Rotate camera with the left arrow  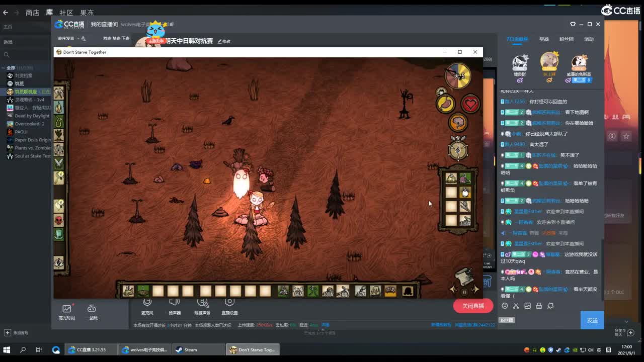[454, 290]
